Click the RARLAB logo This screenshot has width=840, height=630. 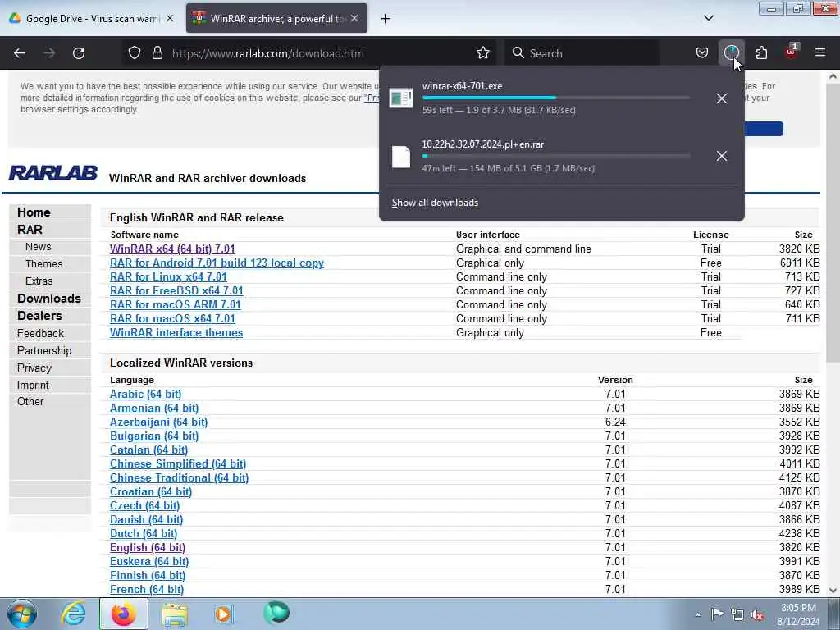53,173
